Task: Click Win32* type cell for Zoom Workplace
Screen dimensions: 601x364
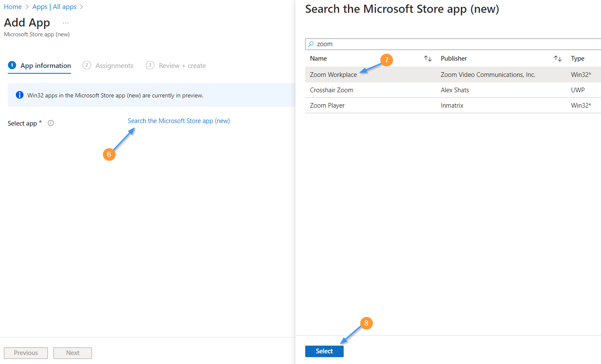Action: (x=581, y=74)
